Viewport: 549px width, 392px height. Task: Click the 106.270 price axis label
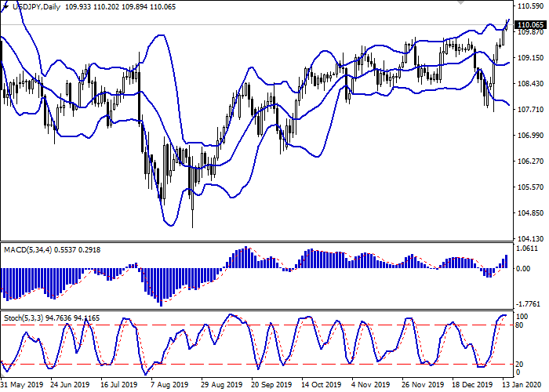530,161
